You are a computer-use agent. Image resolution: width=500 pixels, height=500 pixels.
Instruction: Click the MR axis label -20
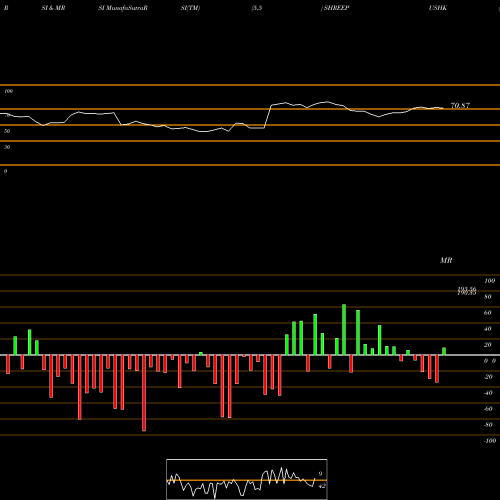tap(488, 377)
